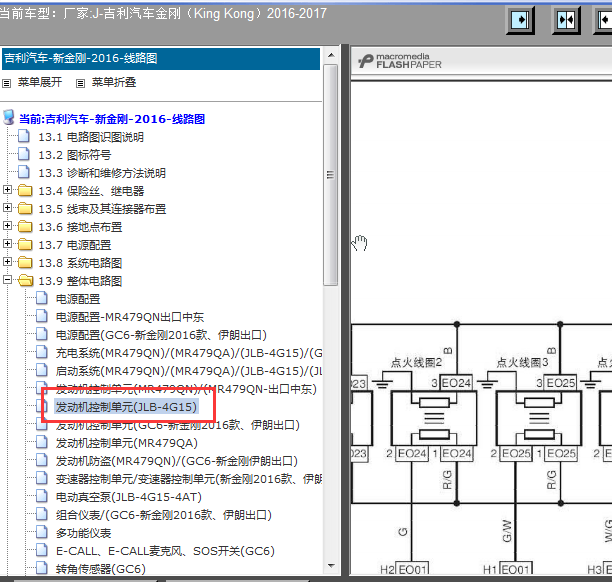Open 13.1 电路图识图说明
The image size is (612, 582).
click(x=91, y=137)
